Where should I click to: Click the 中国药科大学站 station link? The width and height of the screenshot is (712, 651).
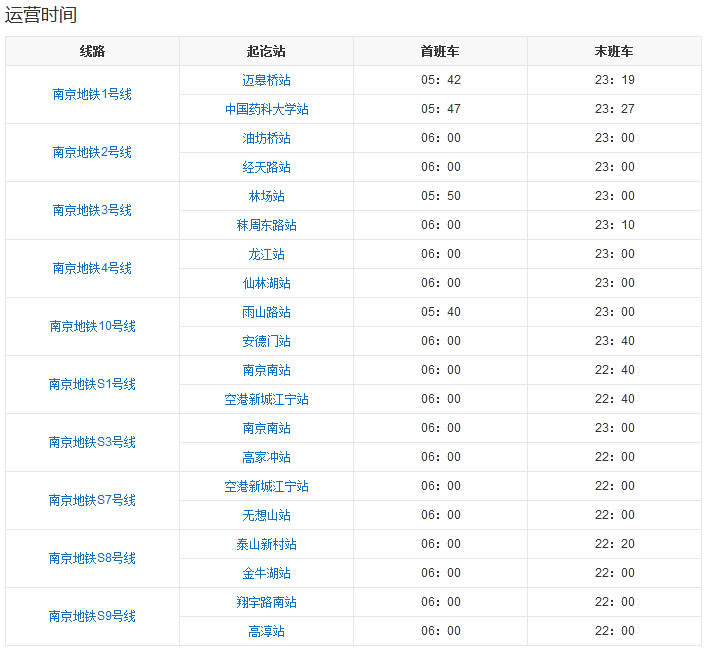[x=266, y=109]
